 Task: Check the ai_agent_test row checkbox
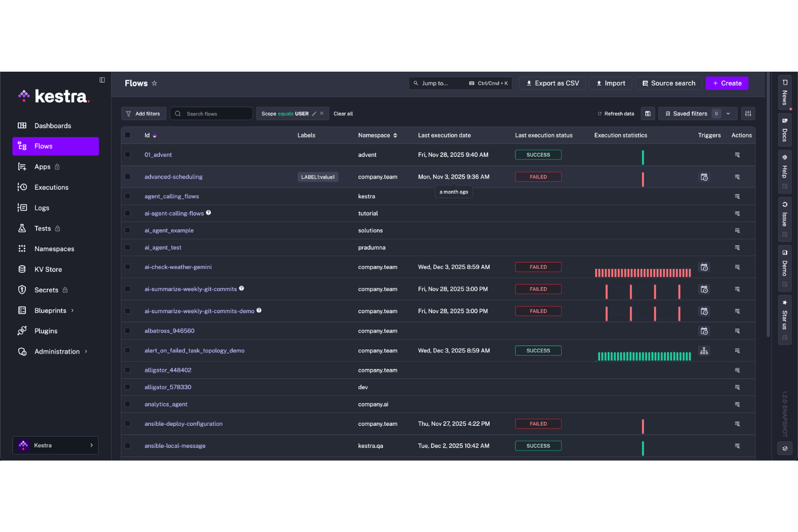(128, 247)
